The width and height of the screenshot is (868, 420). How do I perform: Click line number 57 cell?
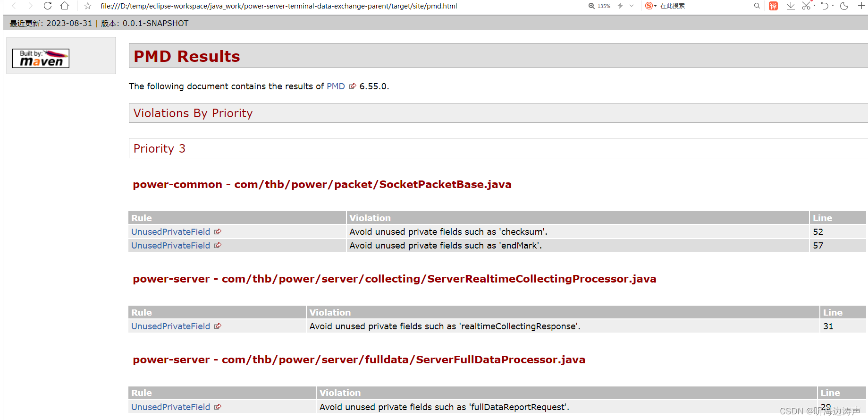pos(837,245)
